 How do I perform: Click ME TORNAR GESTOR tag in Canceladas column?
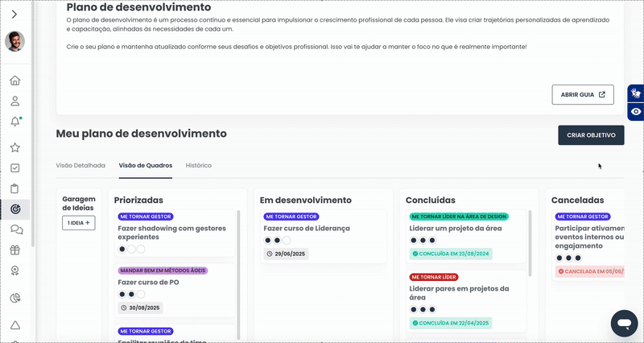click(583, 217)
